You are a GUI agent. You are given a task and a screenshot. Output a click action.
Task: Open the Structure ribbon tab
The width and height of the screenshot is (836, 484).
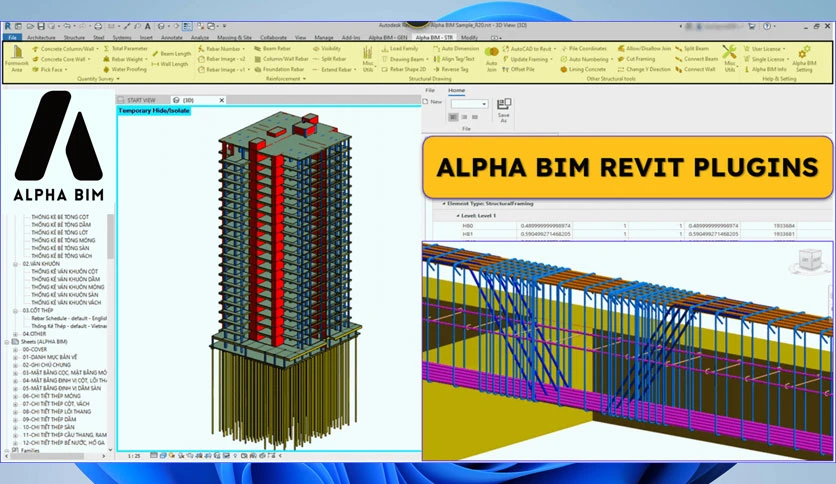pos(74,37)
